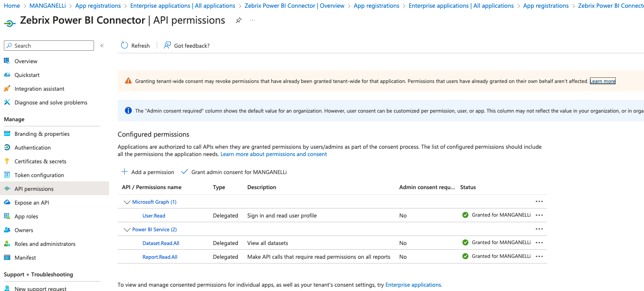Click the plus icon to add a permission
644x291 pixels.
[x=125, y=172]
